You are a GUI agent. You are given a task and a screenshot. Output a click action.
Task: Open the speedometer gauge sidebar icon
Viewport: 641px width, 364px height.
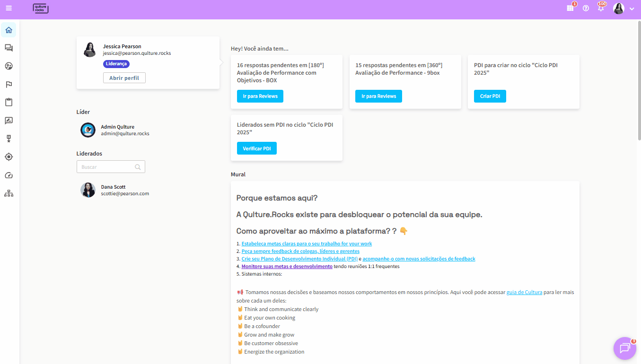(9, 175)
